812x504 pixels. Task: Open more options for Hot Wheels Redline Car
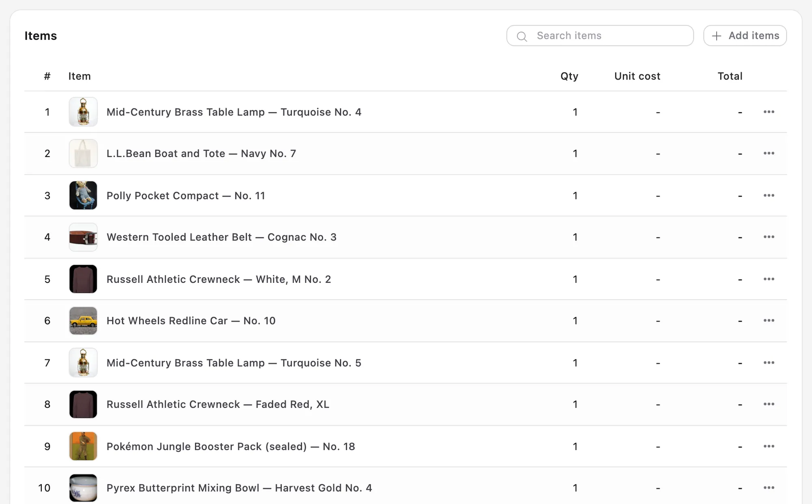(769, 321)
